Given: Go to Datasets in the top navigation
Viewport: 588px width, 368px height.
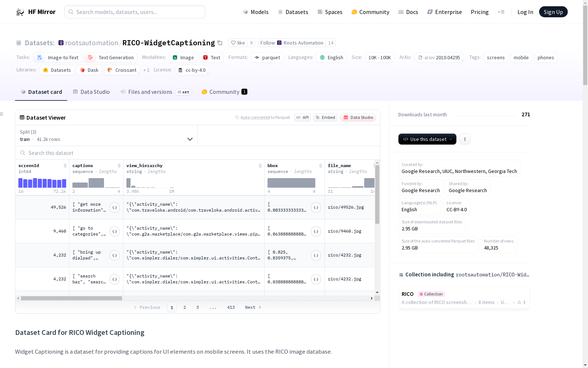Looking at the screenshot, I should [293, 12].
